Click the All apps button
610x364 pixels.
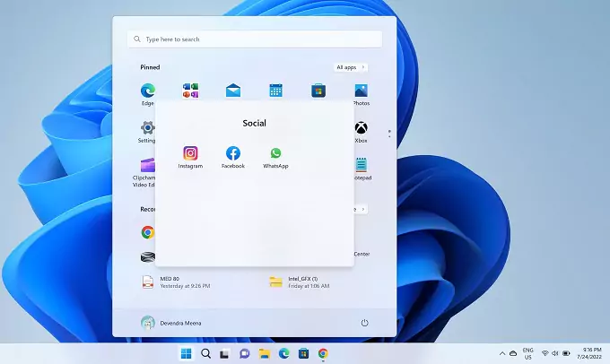pos(351,67)
